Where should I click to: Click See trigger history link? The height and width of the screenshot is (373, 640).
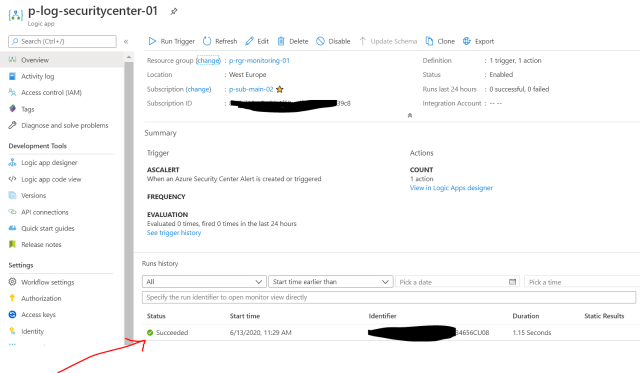point(174,233)
